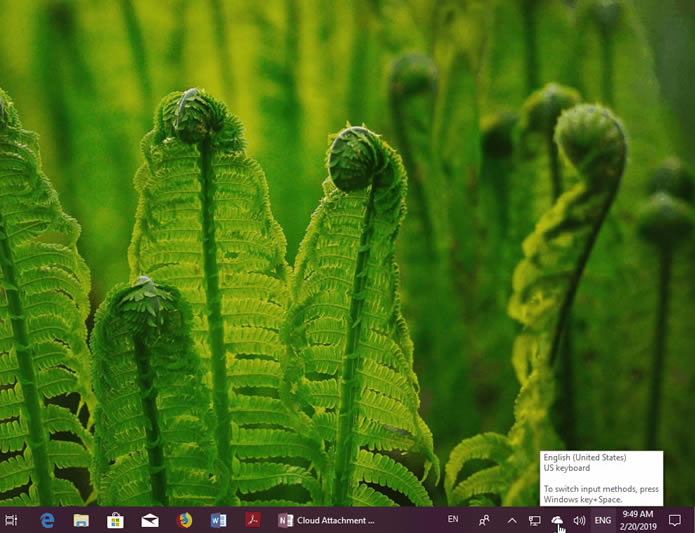Launch Firefox from the taskbar
Screen dimensions: 695x533
pos(184,520)
